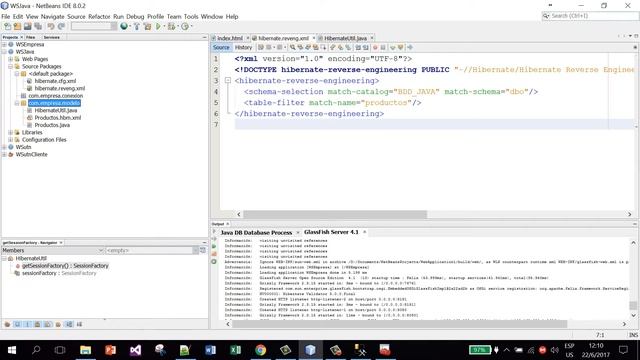Open the Navigate menu
The width and height of the screenshot is (640, 360).
(52, 17)
